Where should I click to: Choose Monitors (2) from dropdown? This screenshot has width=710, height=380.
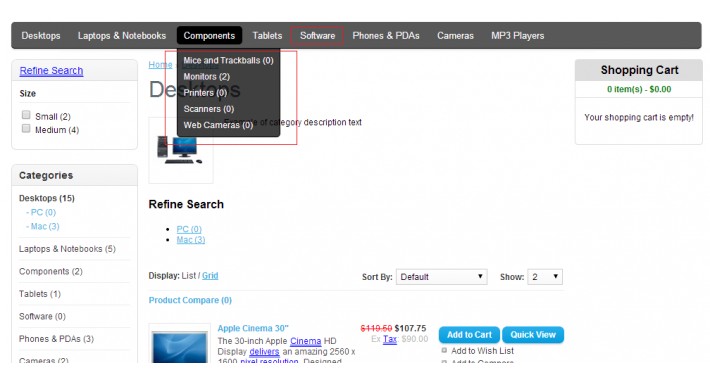(206, 77)
